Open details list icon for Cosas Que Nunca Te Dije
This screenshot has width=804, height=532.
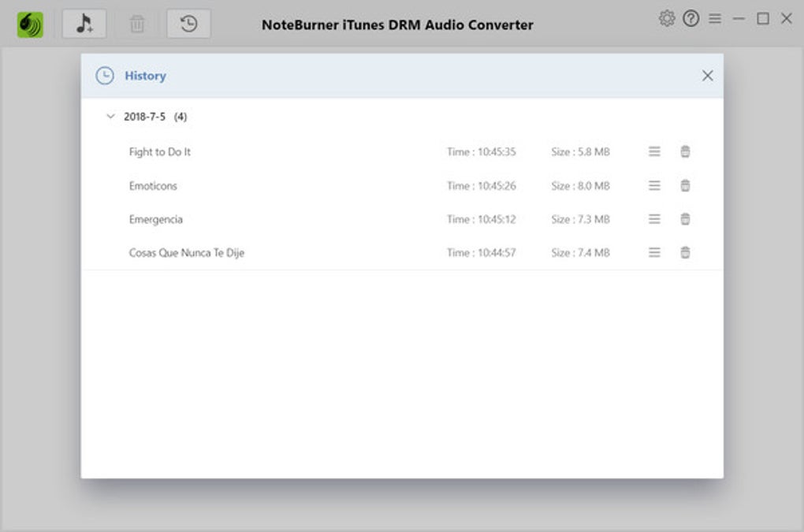point(654,253)
